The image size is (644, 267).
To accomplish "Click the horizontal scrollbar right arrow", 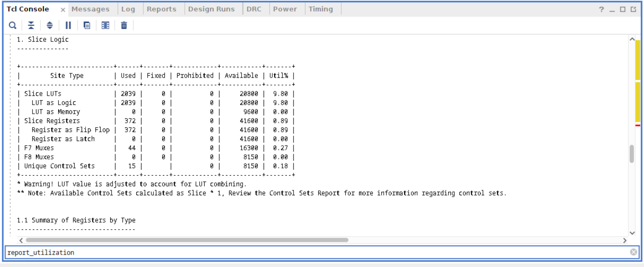I will [x=625, y=240].
